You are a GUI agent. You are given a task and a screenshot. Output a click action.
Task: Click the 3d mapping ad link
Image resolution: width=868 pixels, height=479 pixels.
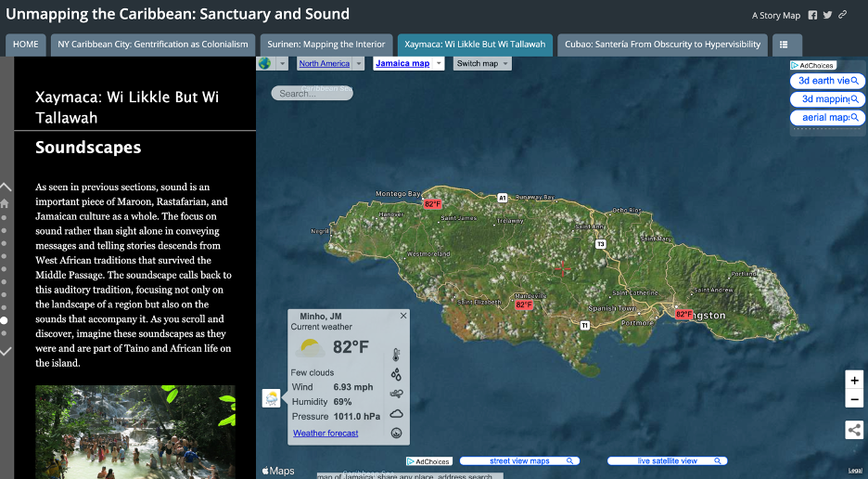pos(827,99)
